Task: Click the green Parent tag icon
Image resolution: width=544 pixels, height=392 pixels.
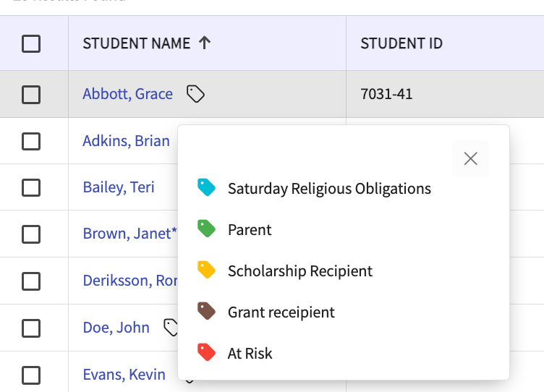Action: click(207, 229)
